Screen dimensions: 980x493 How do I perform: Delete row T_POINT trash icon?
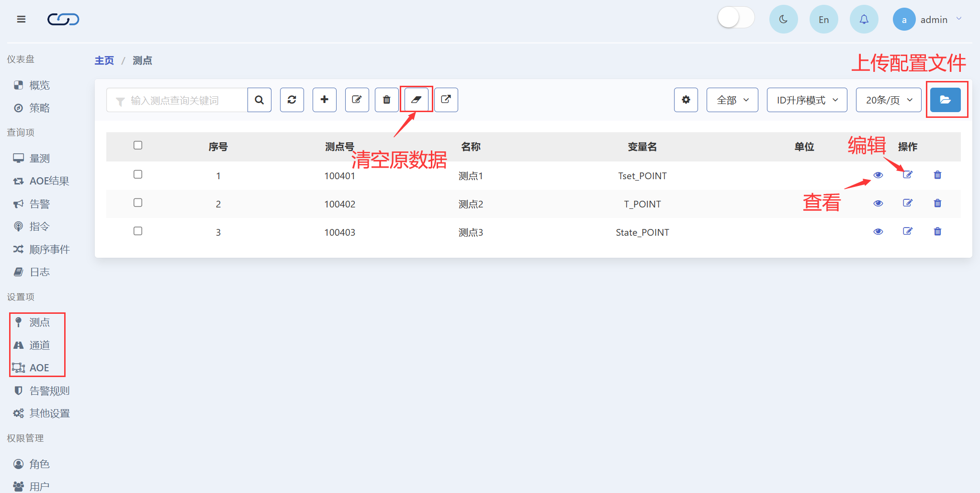[x=937, y=203]
